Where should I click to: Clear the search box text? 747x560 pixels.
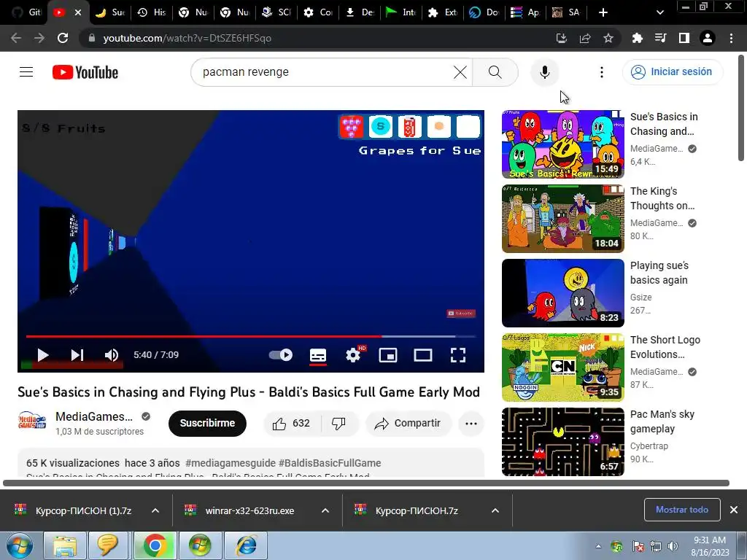(460, 72)
